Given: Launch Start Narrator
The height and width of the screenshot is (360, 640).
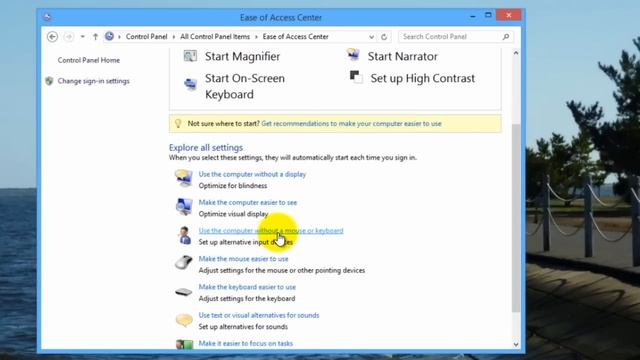Looking at the screenshot, I should [x=402, y=56].
